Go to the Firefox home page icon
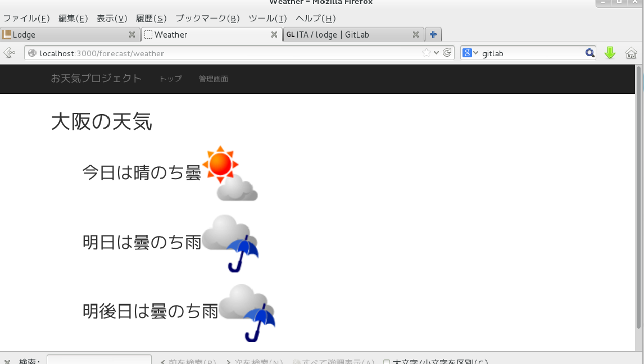 tap(631, 53)
